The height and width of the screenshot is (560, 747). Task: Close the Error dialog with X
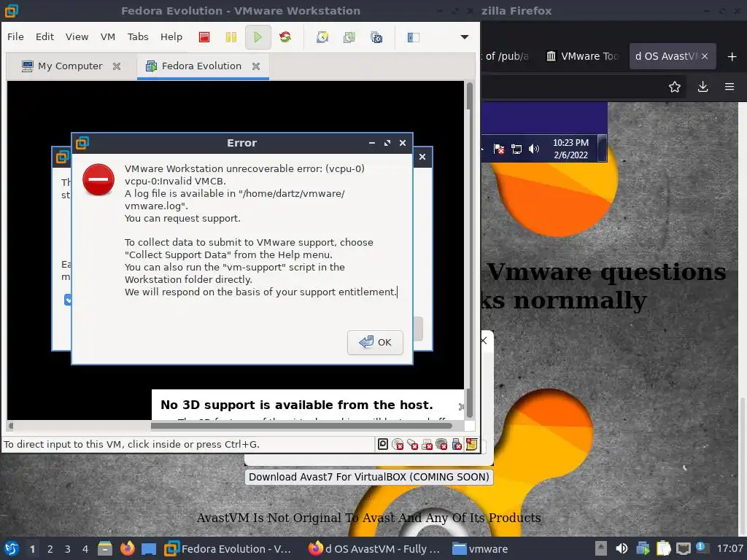click(403, 143)
